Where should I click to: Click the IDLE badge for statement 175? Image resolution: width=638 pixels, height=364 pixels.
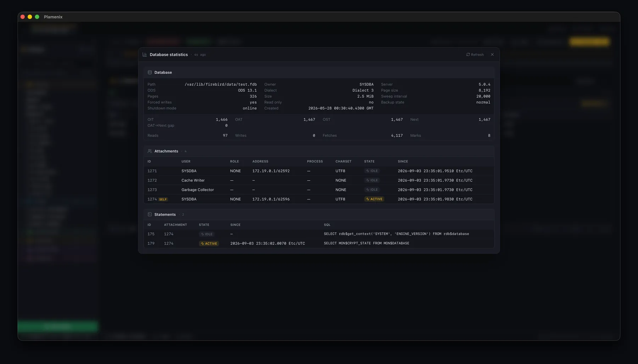207,234
